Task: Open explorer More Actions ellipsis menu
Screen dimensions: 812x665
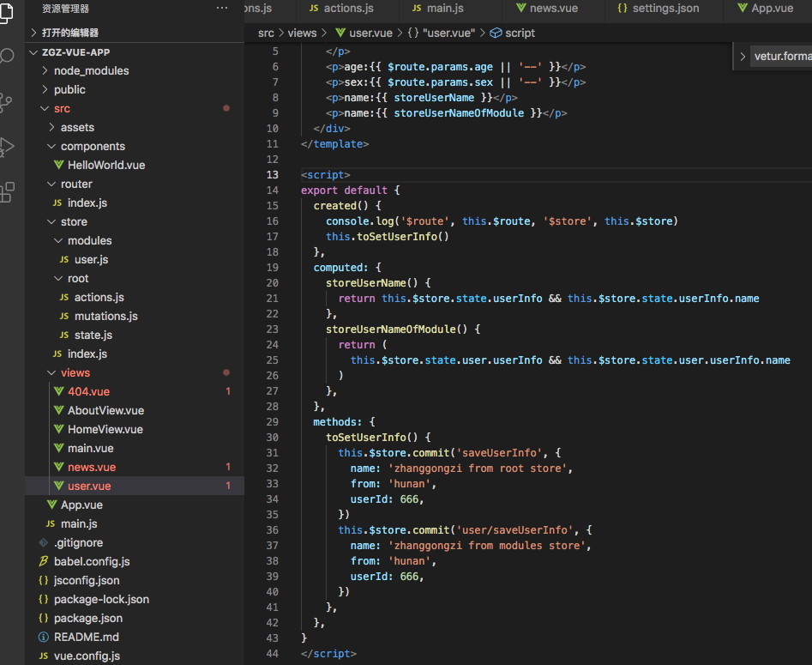Action: point(222,9)
